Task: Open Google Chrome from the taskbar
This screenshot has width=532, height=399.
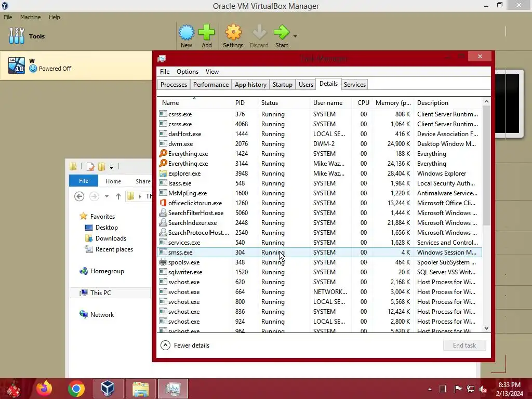Action: click(x=76, y=389)
